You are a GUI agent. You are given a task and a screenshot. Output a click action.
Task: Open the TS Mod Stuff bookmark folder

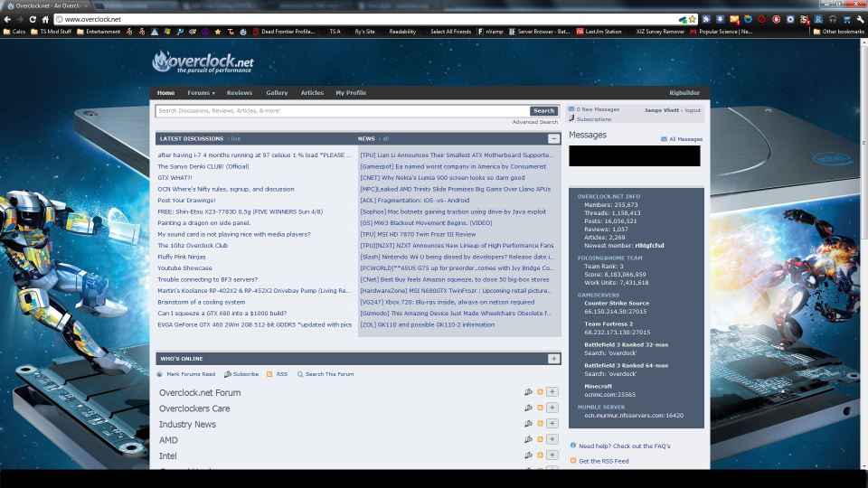[x=51, y=32]
